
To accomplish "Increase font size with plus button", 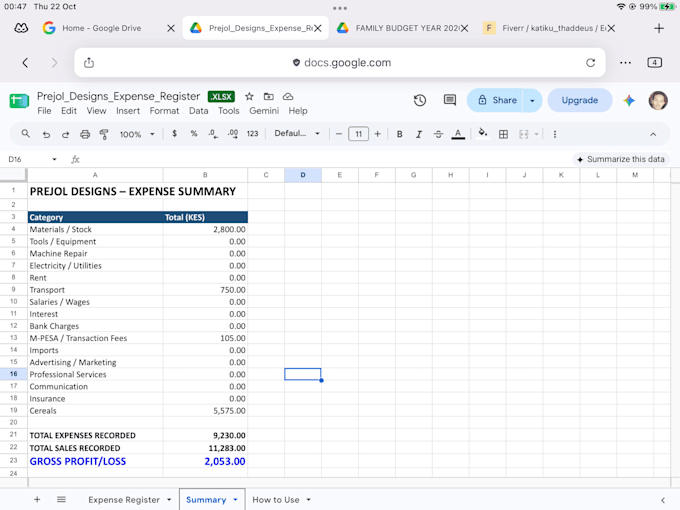I will click(x=378, y=134).
